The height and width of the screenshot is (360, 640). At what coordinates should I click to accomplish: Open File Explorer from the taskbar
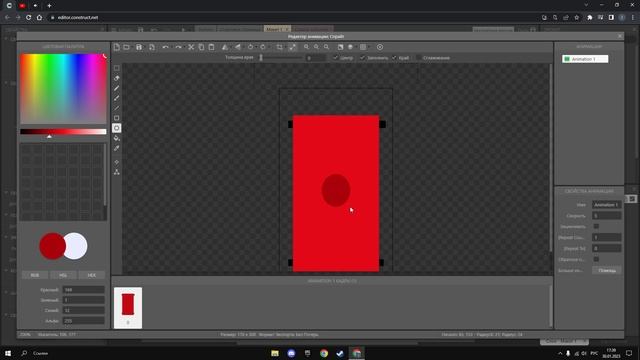[275, 353]
